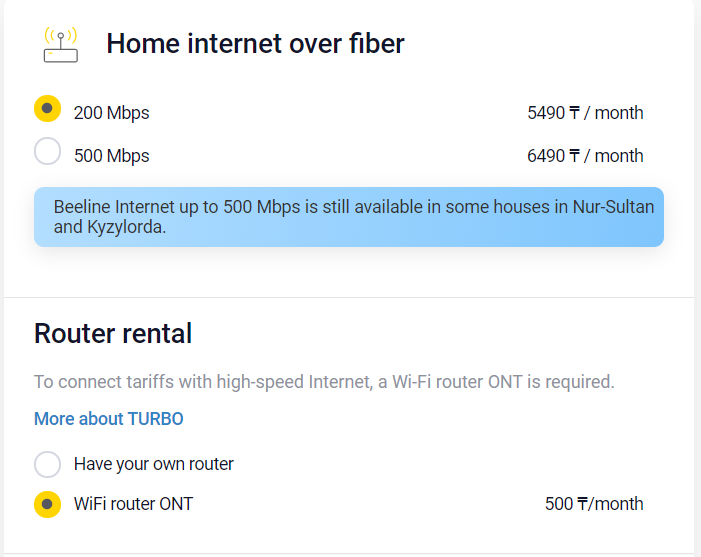The image size is (701, 557).
Task: Click the gray Wi-Fi router ONT requirement text
Action: 324,382
